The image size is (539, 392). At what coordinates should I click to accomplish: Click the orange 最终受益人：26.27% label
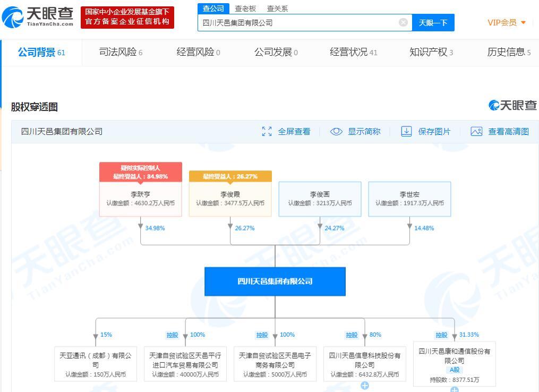coord(230,176)
